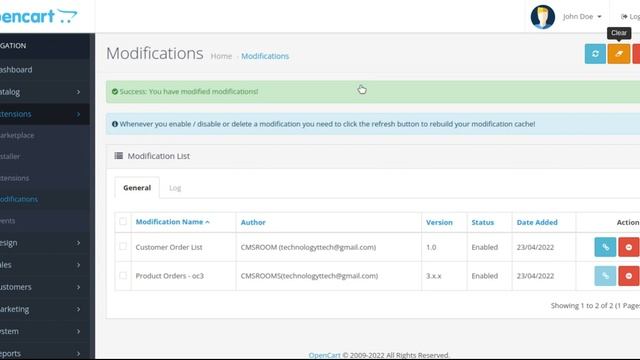This screenshot has width=640, height=360.
Task: Click the success message check icon
Action: pyautogui.click(x=115, y=91)
